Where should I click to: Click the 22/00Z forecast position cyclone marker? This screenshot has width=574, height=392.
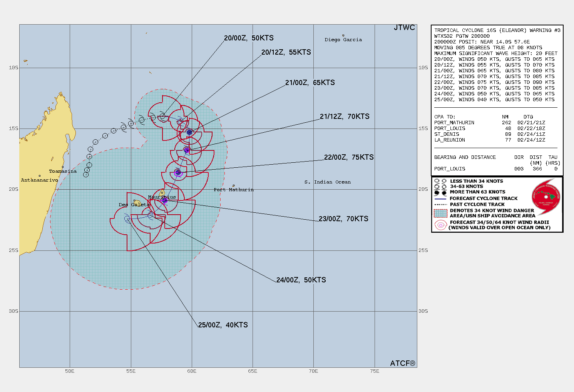coord(178,172)
